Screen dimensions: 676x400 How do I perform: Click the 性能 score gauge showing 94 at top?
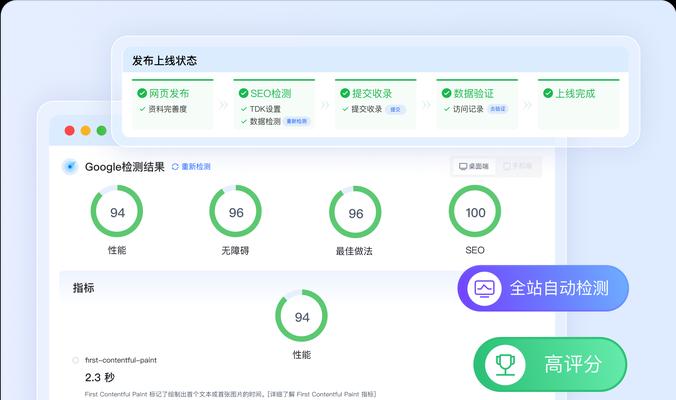pyautogui.click(x=117, y=211)
